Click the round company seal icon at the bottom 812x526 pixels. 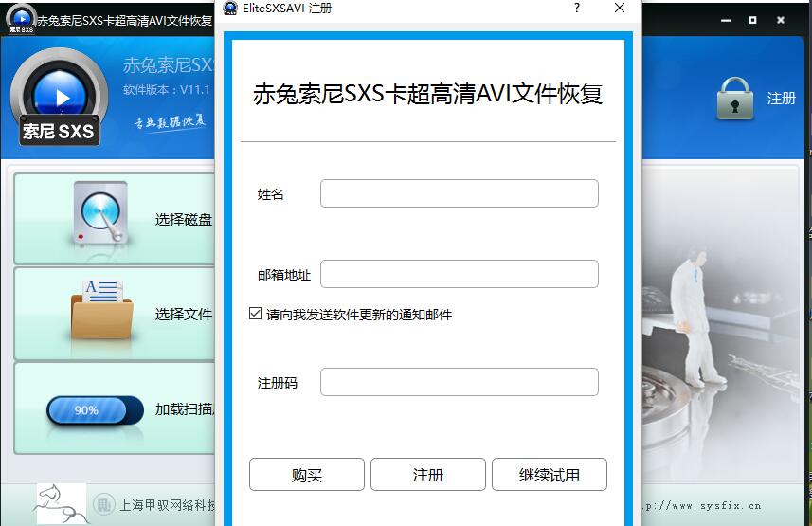pyautogui.click(x=104, y=503)
